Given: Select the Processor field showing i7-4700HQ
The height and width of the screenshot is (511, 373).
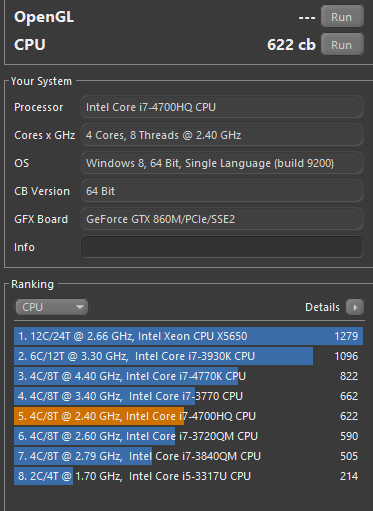Looking at the screenshot, I should pos(222,107).
